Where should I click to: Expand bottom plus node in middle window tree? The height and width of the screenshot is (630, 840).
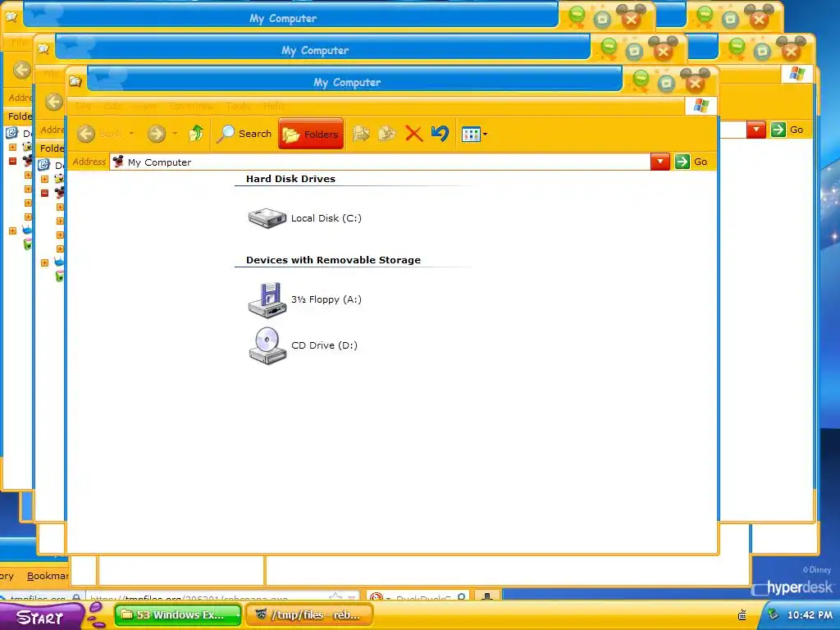[45, 263]
